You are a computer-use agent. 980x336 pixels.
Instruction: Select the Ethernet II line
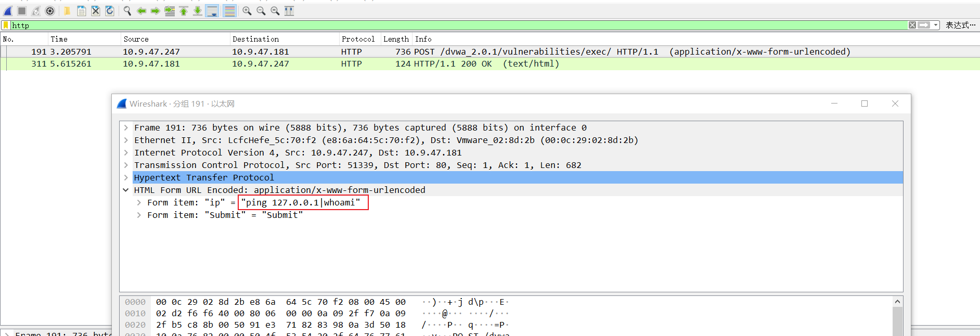pyautogui.click(x=386, y=140)
